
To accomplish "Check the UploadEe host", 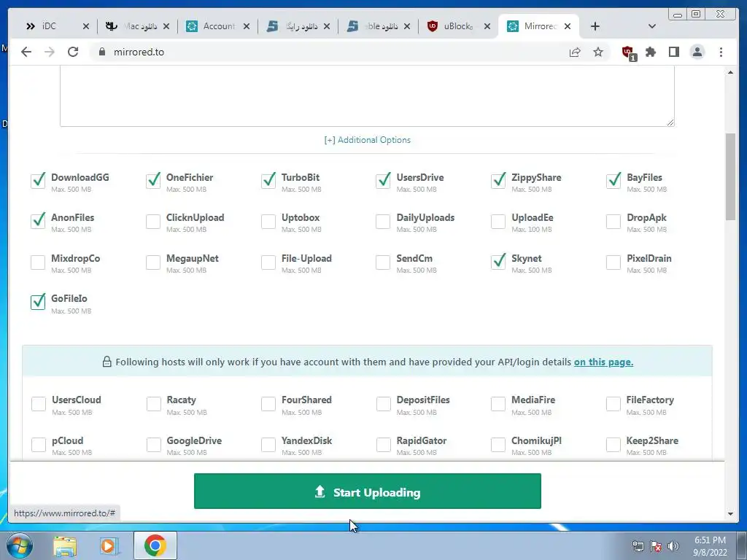I will tap(498, 222).
